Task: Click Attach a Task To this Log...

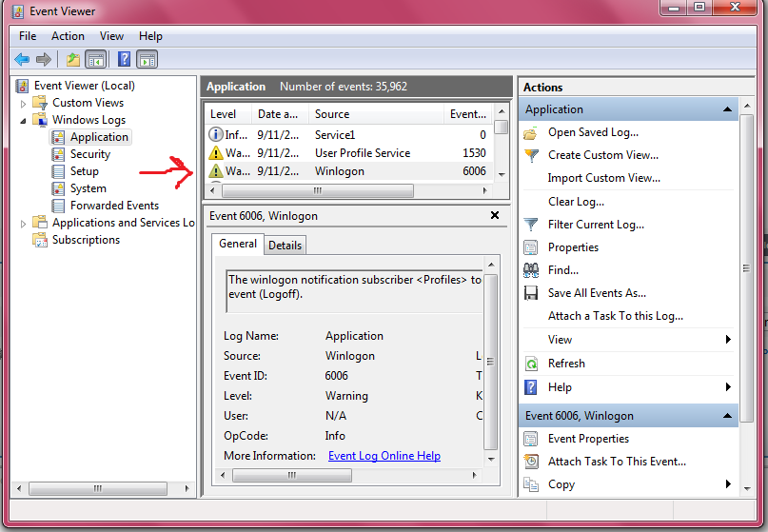Action: (x=615, y=316)
